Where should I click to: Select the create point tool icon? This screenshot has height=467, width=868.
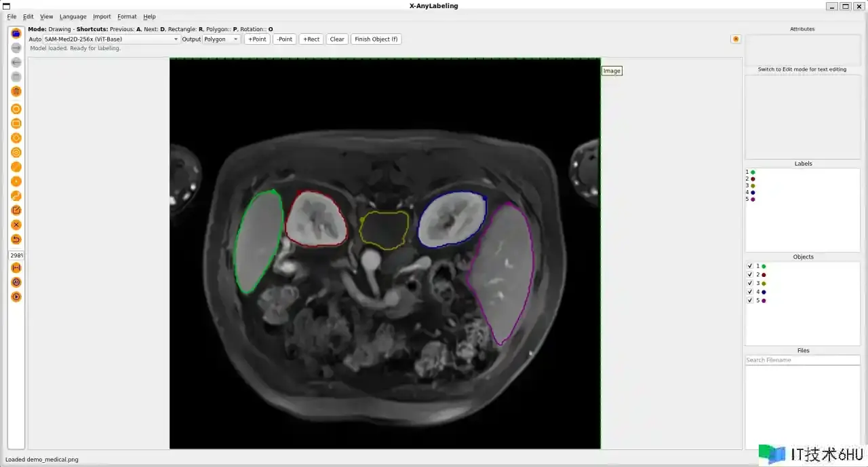16,181
